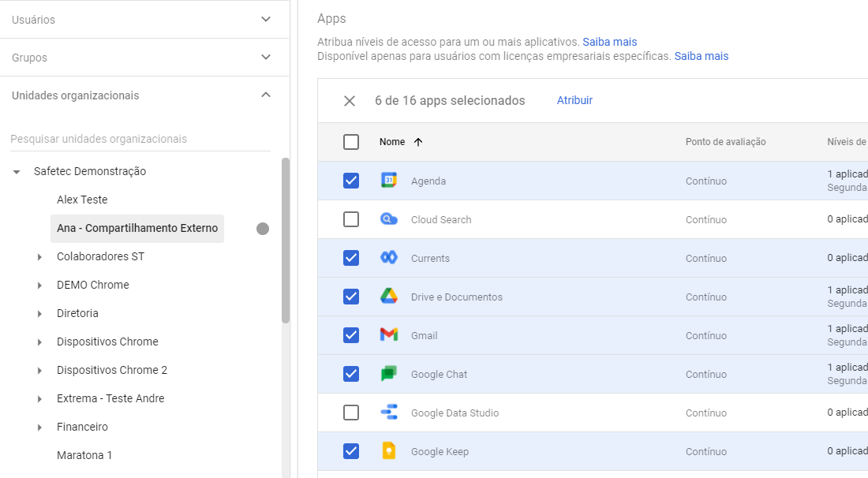Toggle the select-all apps header checkbox
This screenshot has height=478, width=868.
click(351, 142)
